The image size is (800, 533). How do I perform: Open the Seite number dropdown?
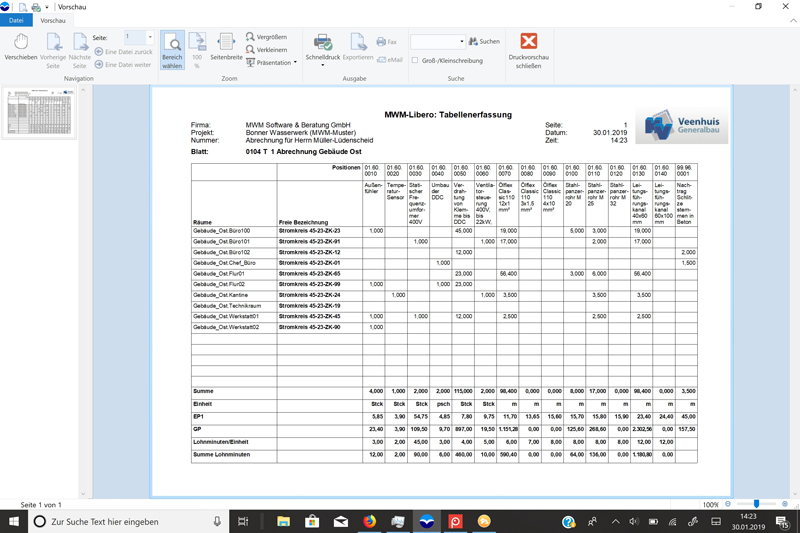click(x=150, y=37)
